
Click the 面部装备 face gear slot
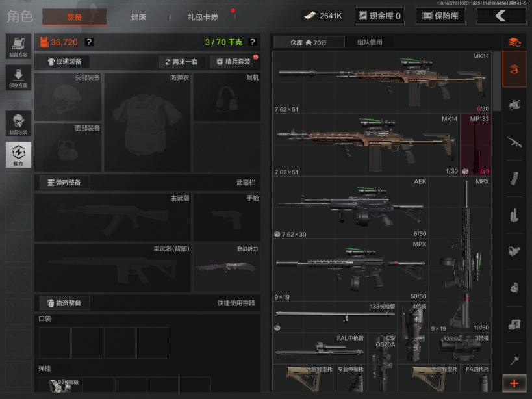pyautogui.click(x=68, y=148)
